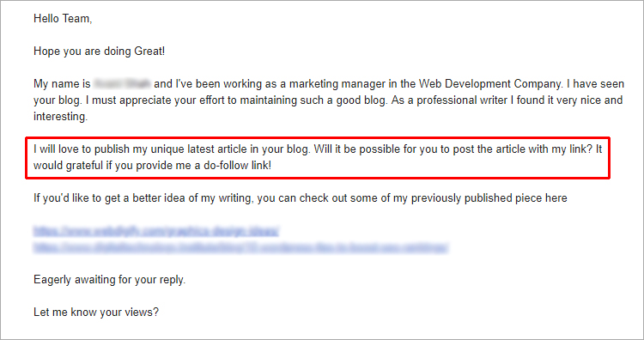Open the first blurred hyperlink
Viewport: 644px width, 340px height.
click(x=156, y=231)
